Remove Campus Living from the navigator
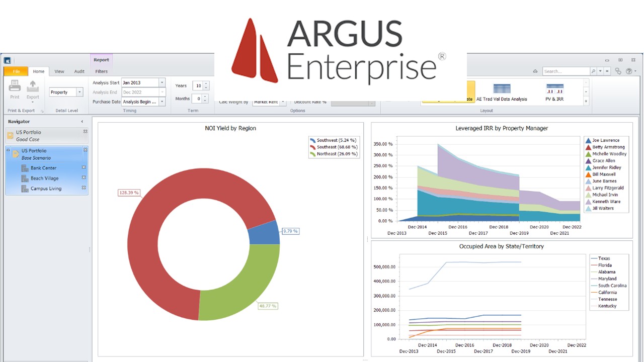Screen dimensions: 644x362 click(x=84, y=188)
